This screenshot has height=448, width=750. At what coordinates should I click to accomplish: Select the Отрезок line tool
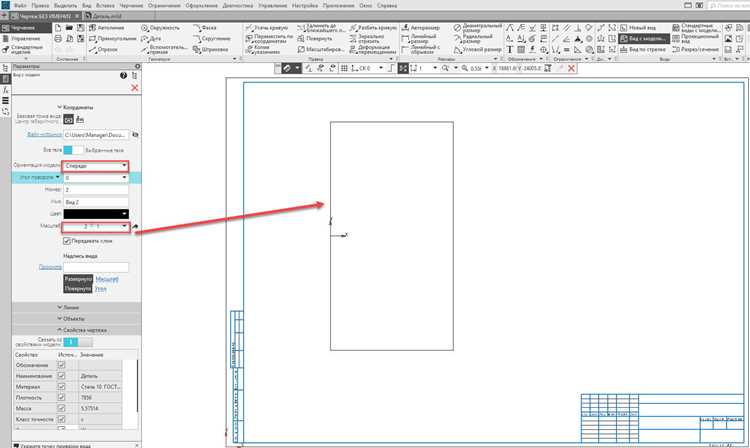[x=103, y=49]
